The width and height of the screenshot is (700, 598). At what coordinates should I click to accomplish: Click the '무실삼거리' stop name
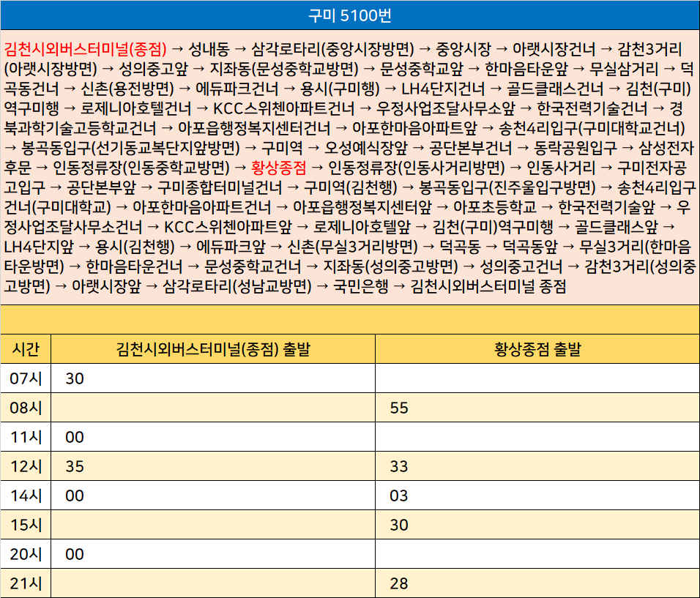tap(624, 69)
